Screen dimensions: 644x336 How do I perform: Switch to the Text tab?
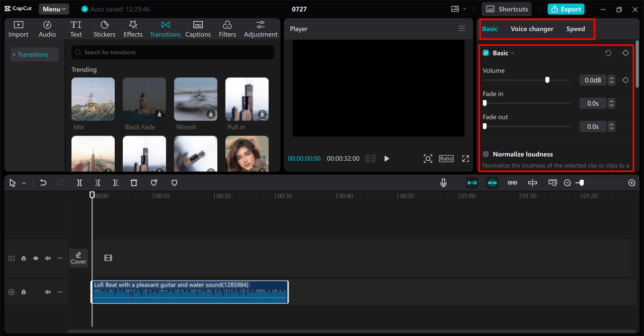76,29
